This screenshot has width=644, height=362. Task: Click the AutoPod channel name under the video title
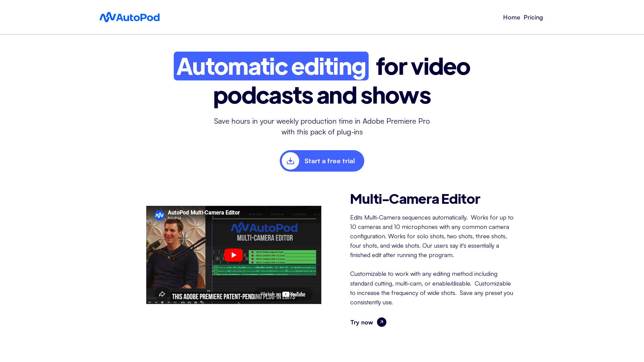coord(174,218)
